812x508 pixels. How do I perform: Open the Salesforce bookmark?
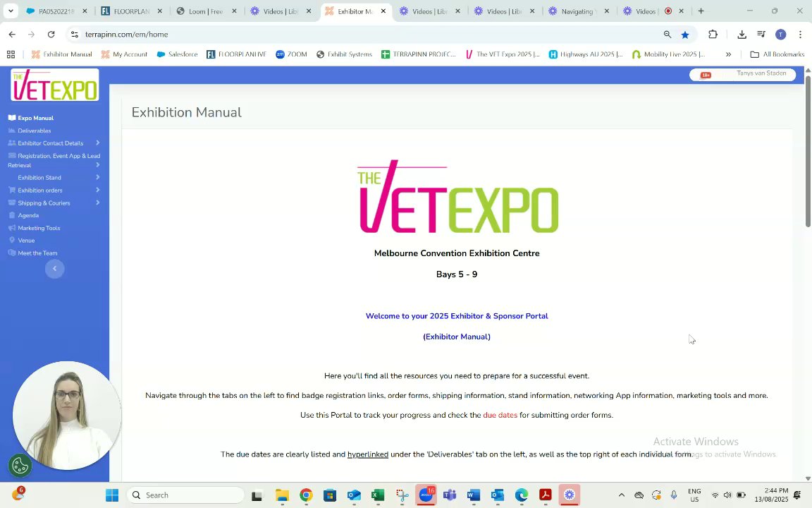coord(177,54)
